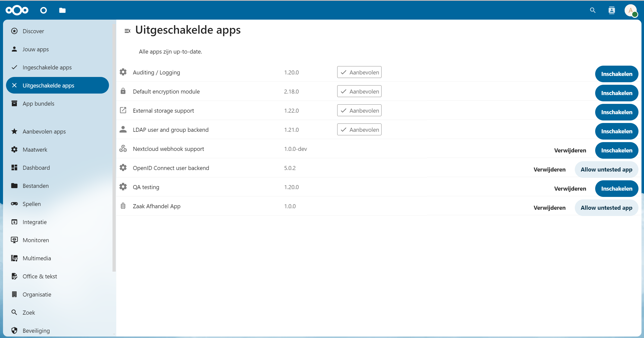This screenshot has height=338, width=644.
Task: Select OpenID Connect user backend name
Action: coord(171,168)
